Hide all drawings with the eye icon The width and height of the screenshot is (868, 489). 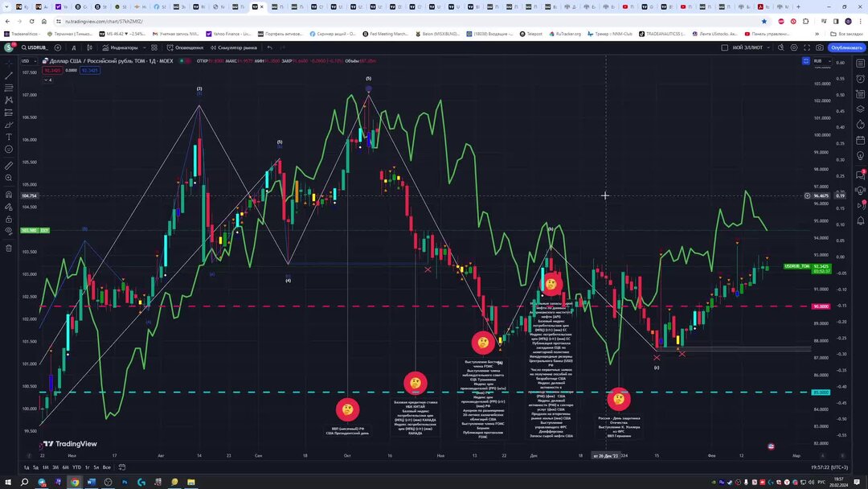pos(8,232)
